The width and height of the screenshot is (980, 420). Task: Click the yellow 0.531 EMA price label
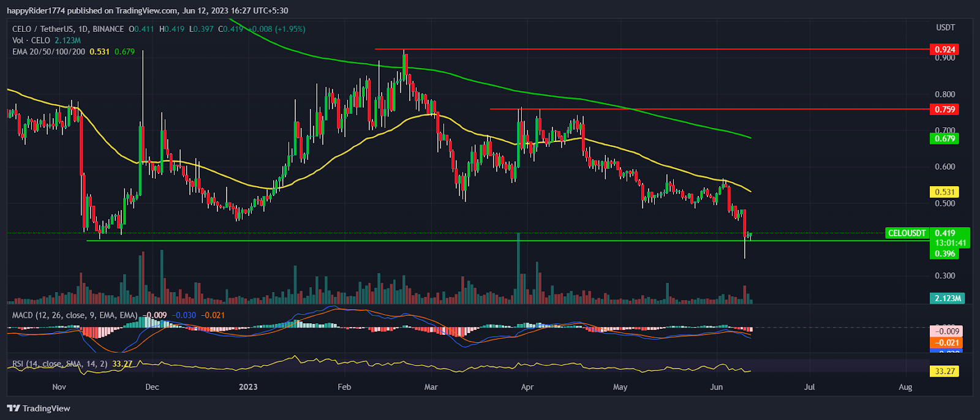click(944, 192)
